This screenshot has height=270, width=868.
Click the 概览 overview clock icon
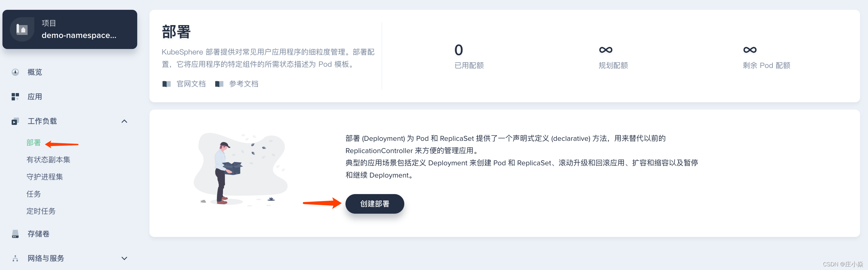click(x=15, y=72)
